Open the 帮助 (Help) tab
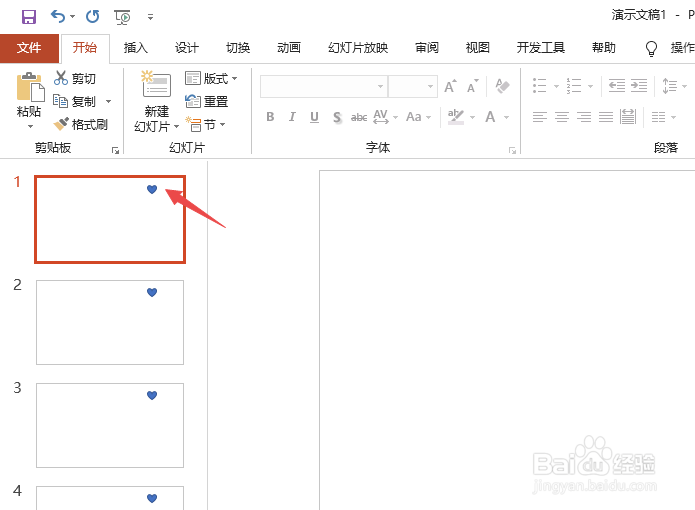Image resolution: width=695 pixels, height=510 pixels. (x=604, y=48)
